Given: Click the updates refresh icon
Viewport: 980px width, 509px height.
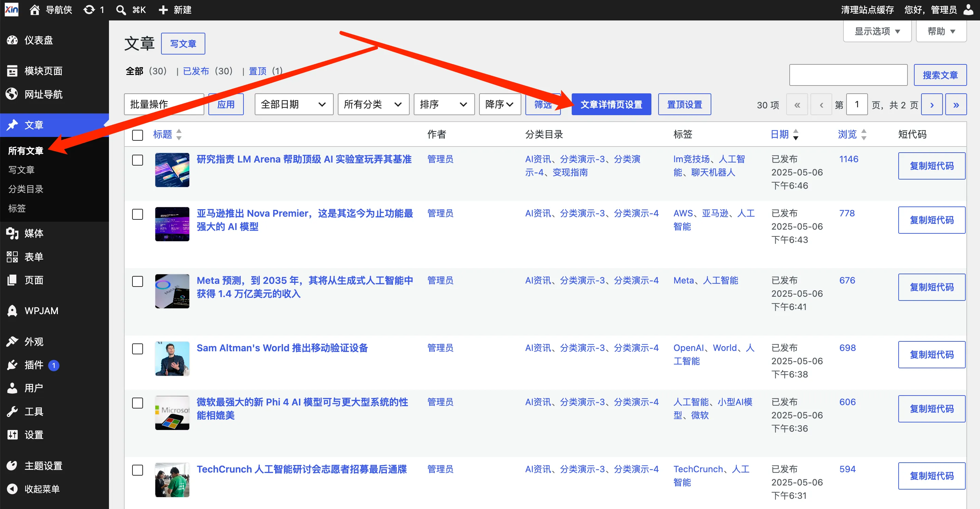Looking at the screenshot, I should [x=89, y=10].
